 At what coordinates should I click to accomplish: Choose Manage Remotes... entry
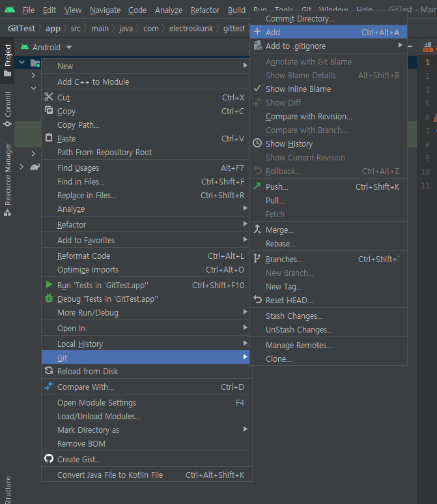coord(328,345)
